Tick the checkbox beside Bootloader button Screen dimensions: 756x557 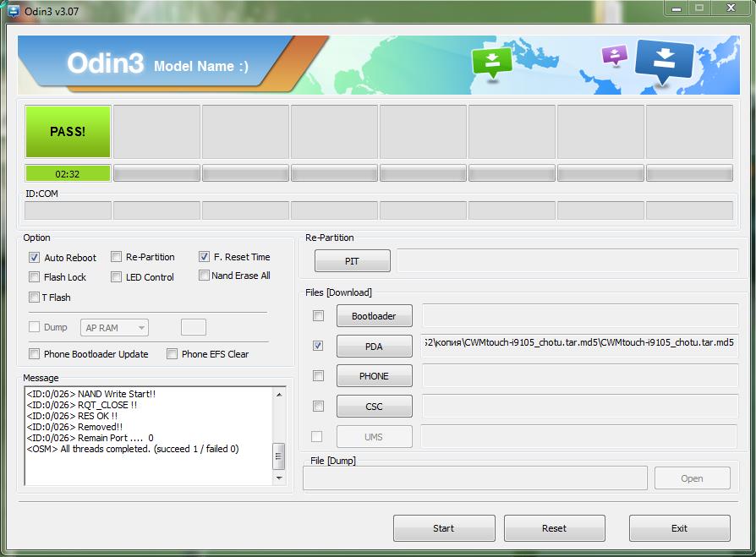318,315
